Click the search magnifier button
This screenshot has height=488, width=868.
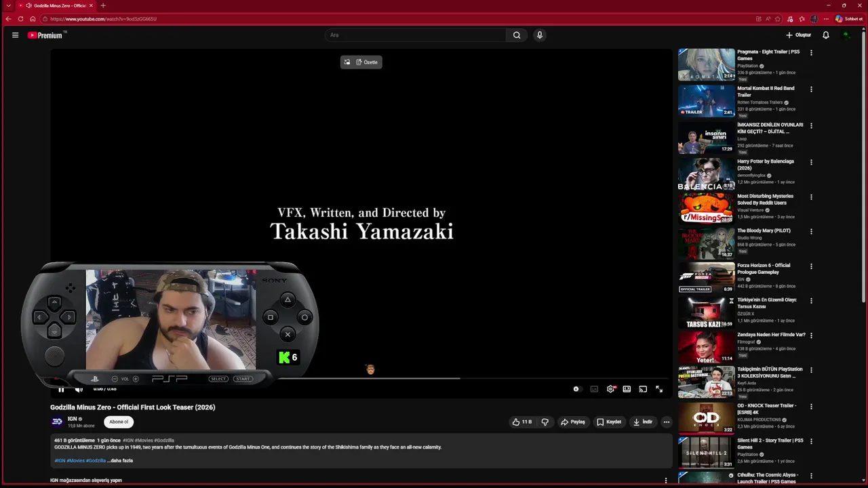point(517,35)
